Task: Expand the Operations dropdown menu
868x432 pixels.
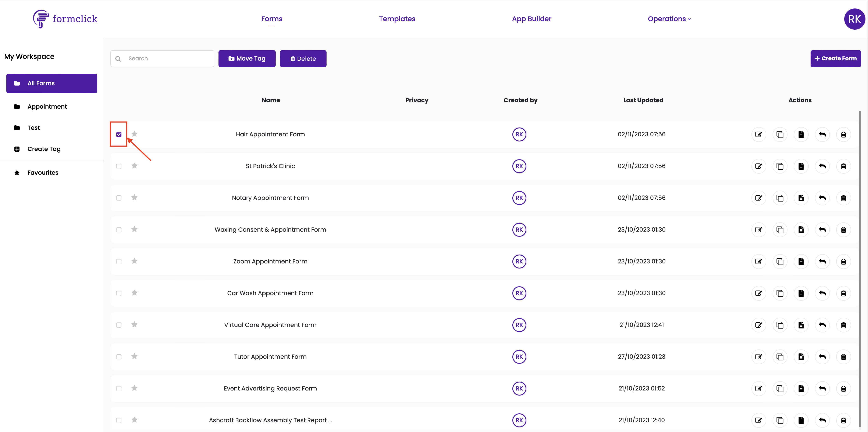Action: [669, 19]
